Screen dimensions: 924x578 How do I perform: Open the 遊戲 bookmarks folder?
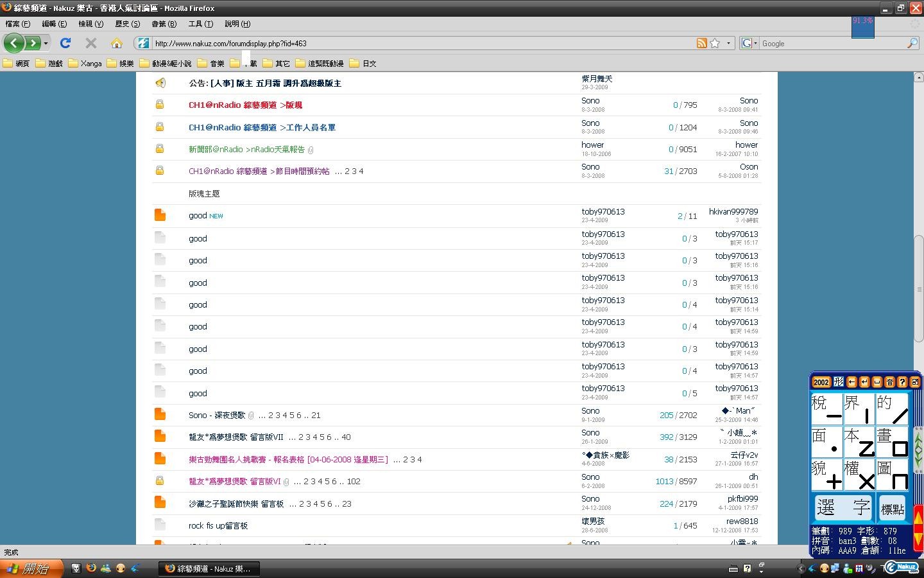49,63
